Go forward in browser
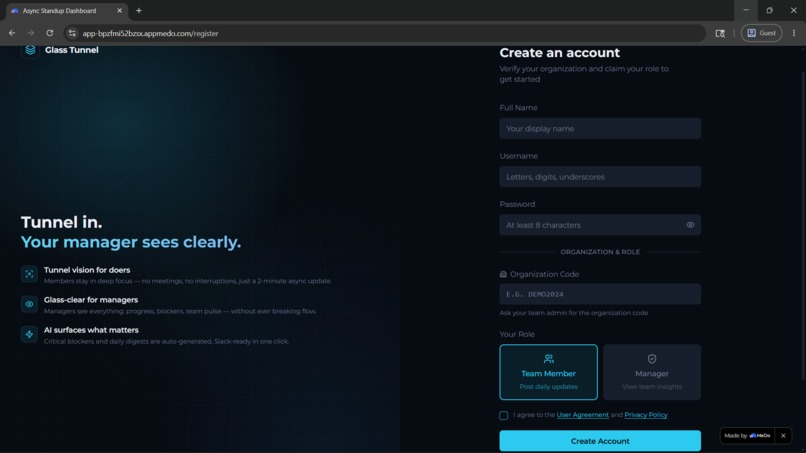806x453 pixels. pyautogui.click(x=31, y=33)
